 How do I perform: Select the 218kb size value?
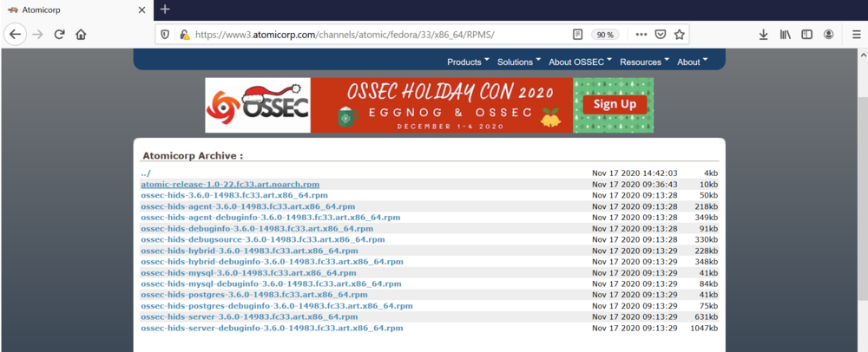click(x=707, y=206)
